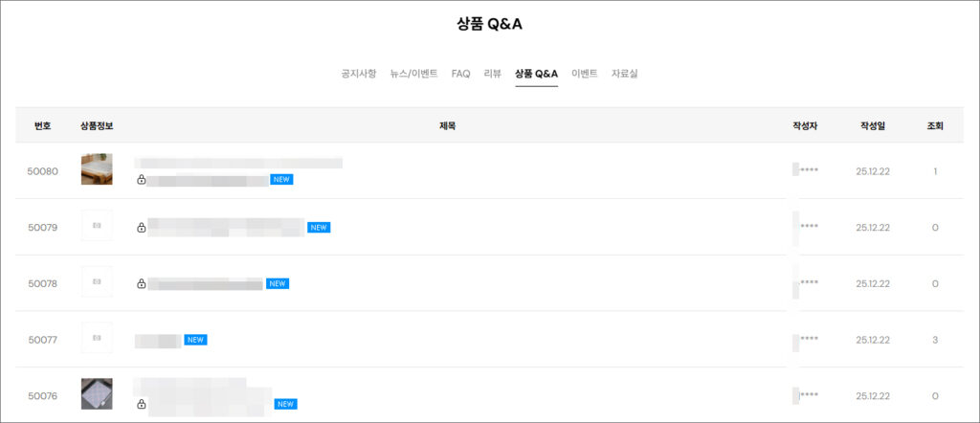Click the placeholder image icon for post 50078

(x=97, y=283)
